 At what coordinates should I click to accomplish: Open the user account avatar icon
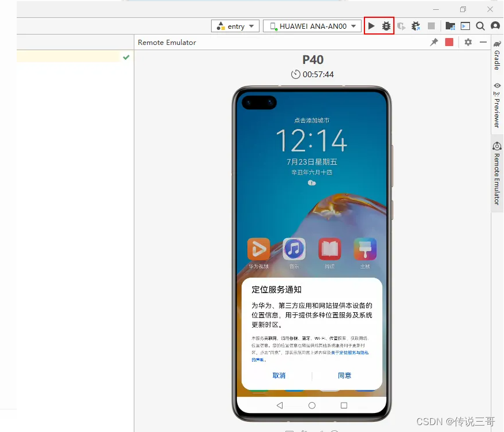[495, 26]
